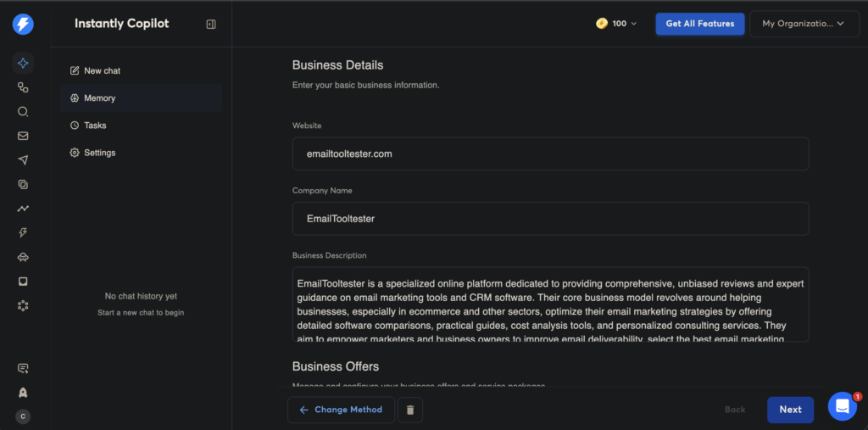Open the user avatar at sidebar bottom
The image size is (868, 430).
click(x=23, y=416)
